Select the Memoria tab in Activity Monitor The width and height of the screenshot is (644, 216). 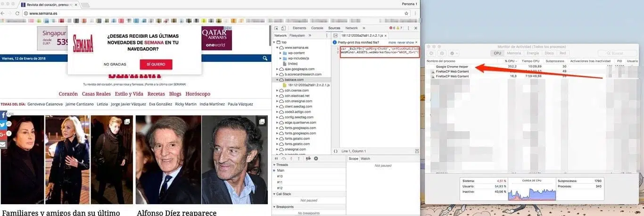pos(514,53)
